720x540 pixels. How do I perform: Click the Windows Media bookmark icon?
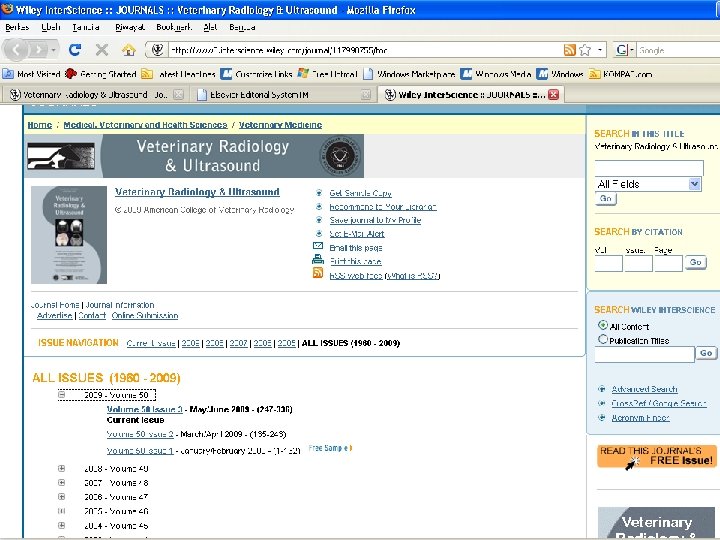(466, 73)
